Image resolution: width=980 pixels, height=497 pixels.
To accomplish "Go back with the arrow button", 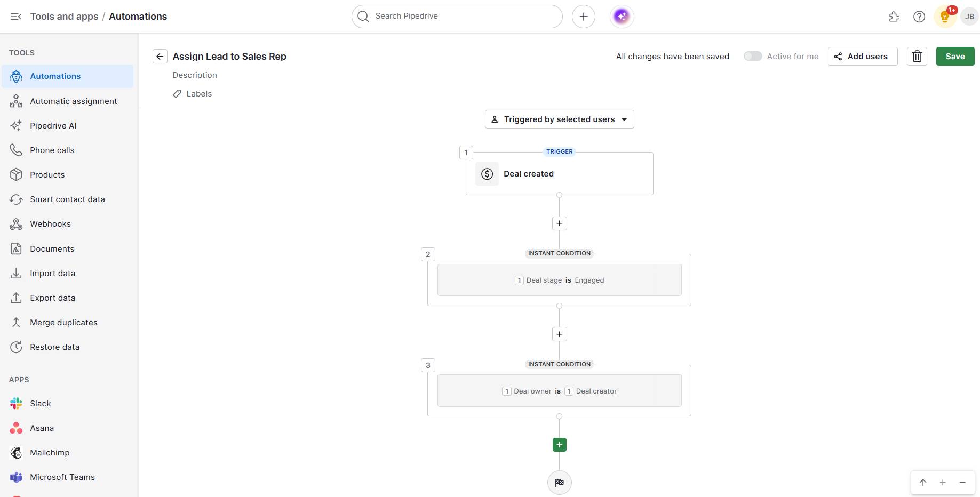I will 160,57.
